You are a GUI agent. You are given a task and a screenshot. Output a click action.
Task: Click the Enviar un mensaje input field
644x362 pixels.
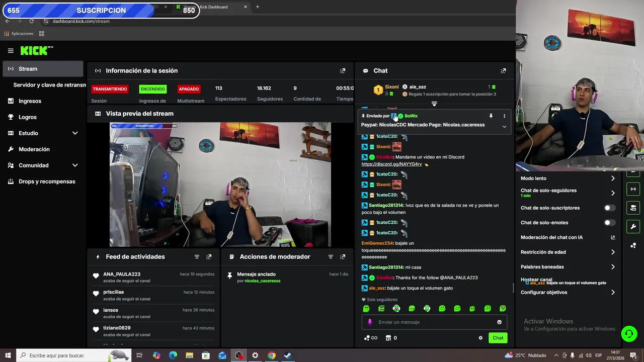tap(434, 322)
